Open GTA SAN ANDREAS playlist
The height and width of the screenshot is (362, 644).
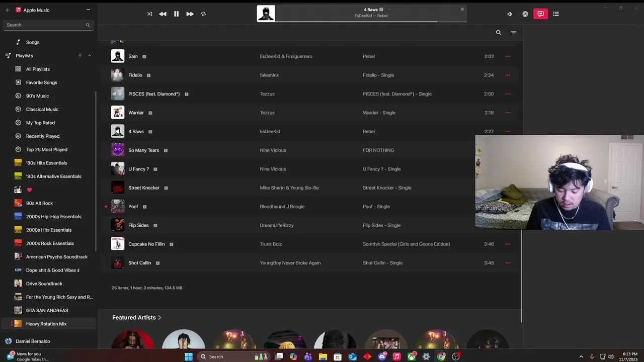coord(48,310)
